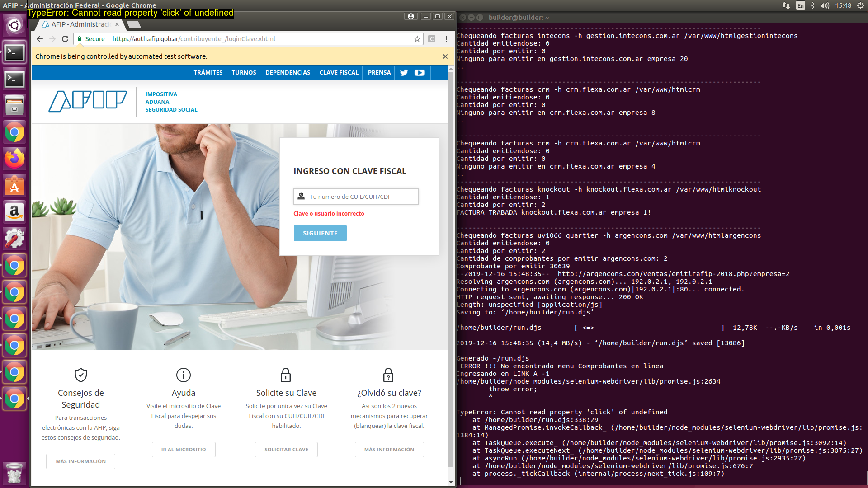This screenshot has width=868, height=488.
Task: Open Ubuntu dash home in the launcher
Action: 14,25
